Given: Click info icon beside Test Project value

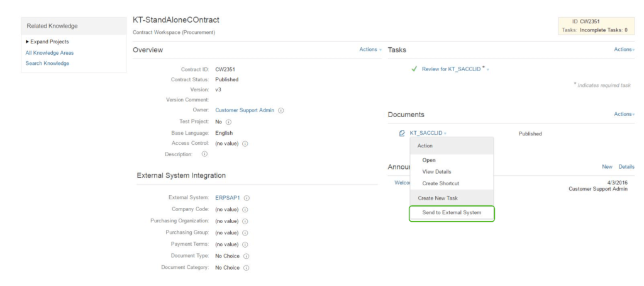Looking at the screenshot, I should [x=229, y=122].
